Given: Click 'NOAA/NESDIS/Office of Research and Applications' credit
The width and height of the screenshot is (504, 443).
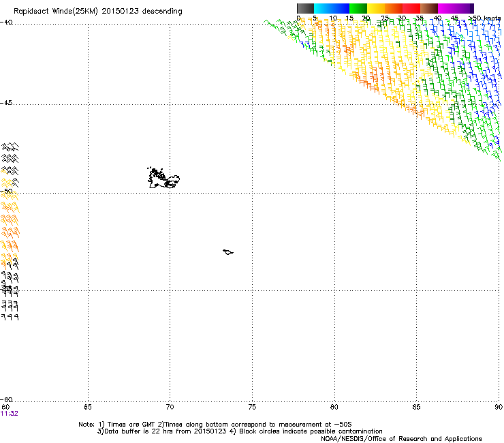Looking at the screenshot, I should 401,439.
